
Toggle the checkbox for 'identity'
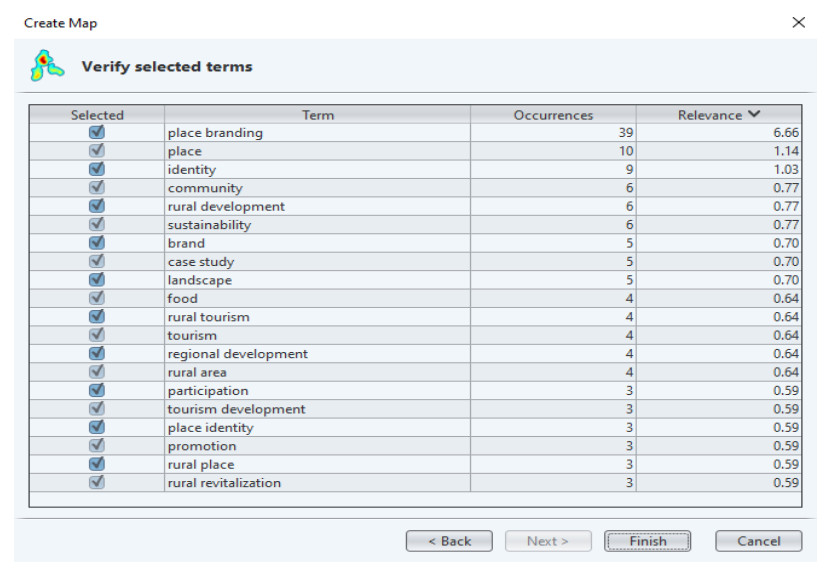coord(97,170)
